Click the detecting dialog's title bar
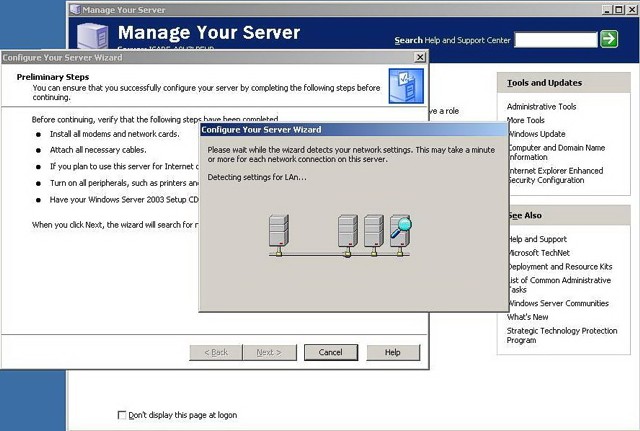This screenshot has width=640, height=431. [353, 130]
